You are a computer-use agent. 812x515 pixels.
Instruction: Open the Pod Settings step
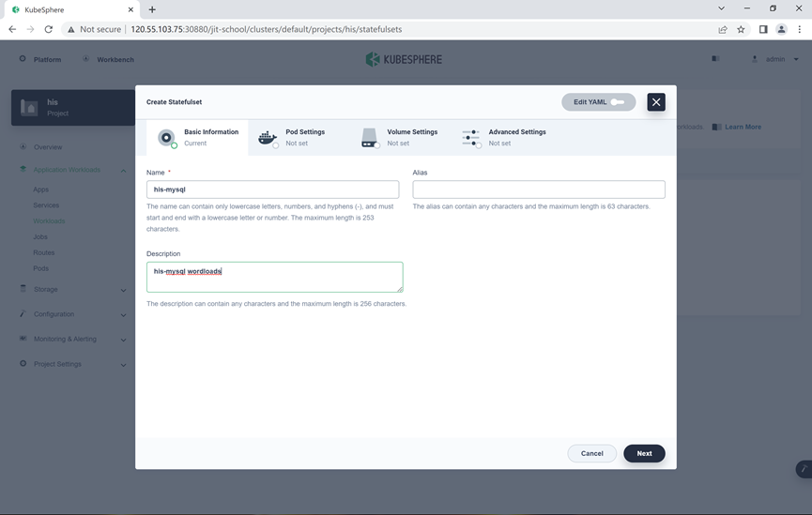[299, 138]
